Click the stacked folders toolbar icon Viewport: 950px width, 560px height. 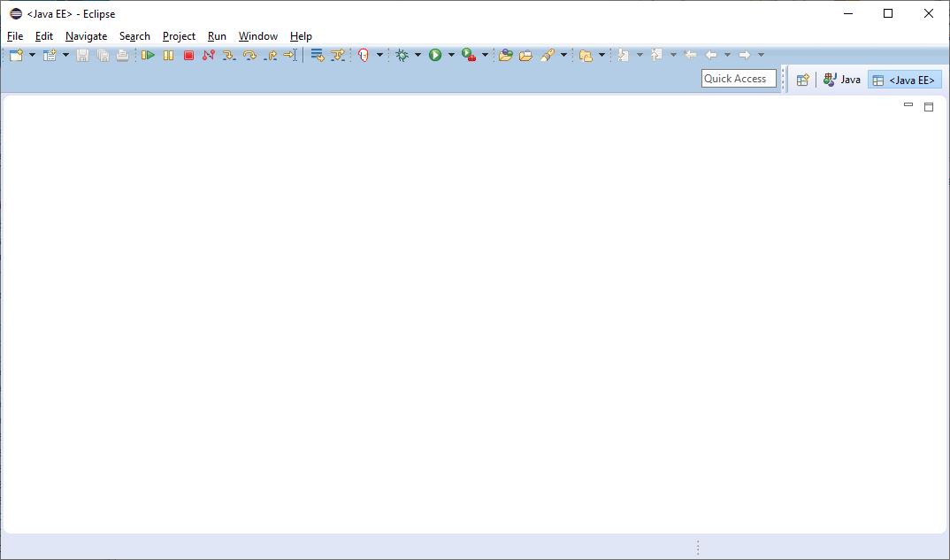pos(586,55)
